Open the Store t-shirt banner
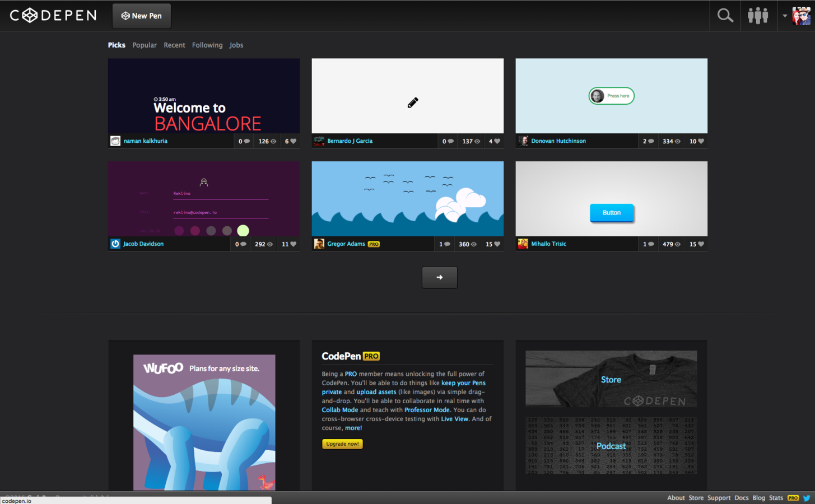The height and width of the screenshot is (504, 815). (x=611, y=379)
